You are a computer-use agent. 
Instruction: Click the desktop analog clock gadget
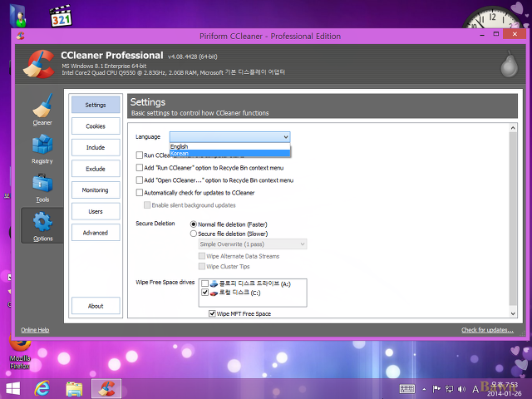click(492, 17)
